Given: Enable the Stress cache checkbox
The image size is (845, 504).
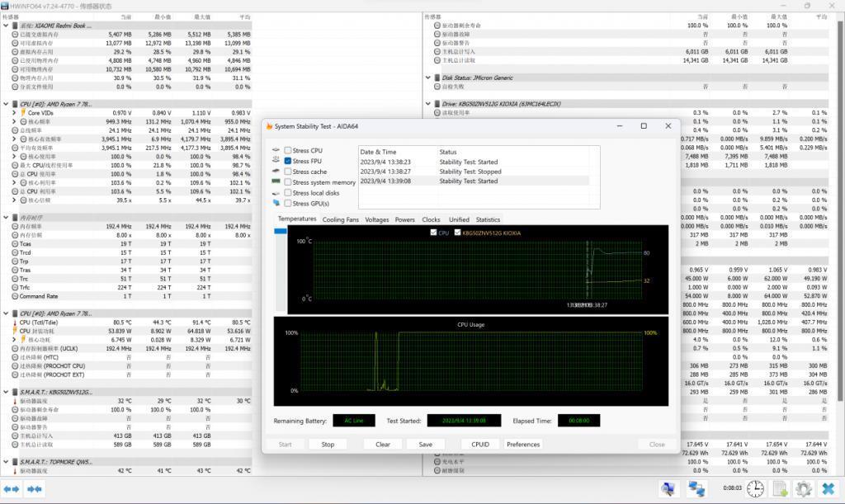Looking at the screenshot, I should click(x=288, y=172).
